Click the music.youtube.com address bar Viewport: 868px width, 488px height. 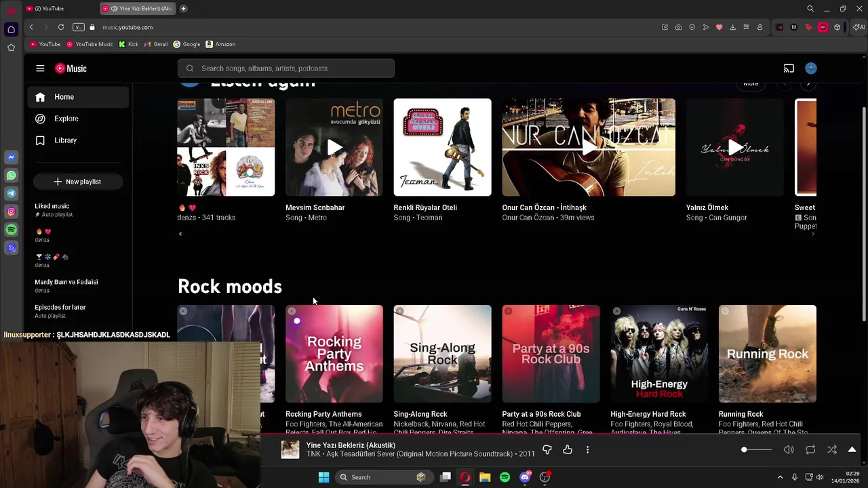pos(127,27)
